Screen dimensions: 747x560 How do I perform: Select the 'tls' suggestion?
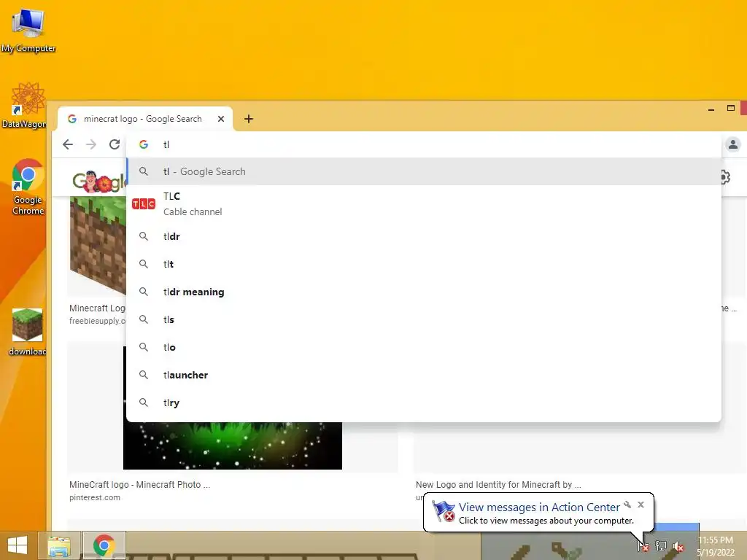click(x=424, y=319)
